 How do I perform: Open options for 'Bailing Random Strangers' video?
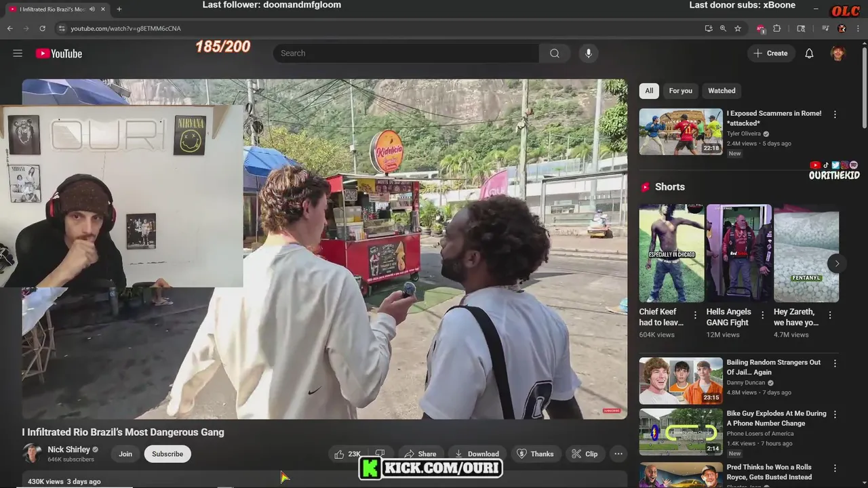(835, 363)
